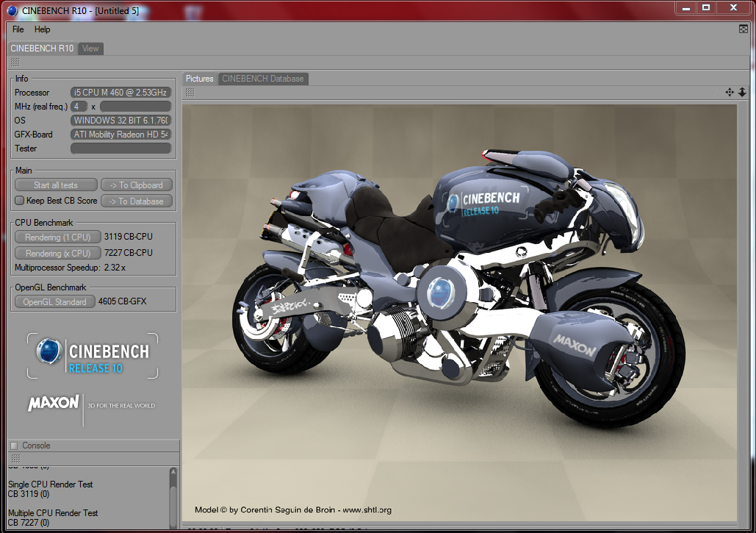Minimize the CINEBENCH window
This screenshot has width=756, height=533.
click(686, 7)
